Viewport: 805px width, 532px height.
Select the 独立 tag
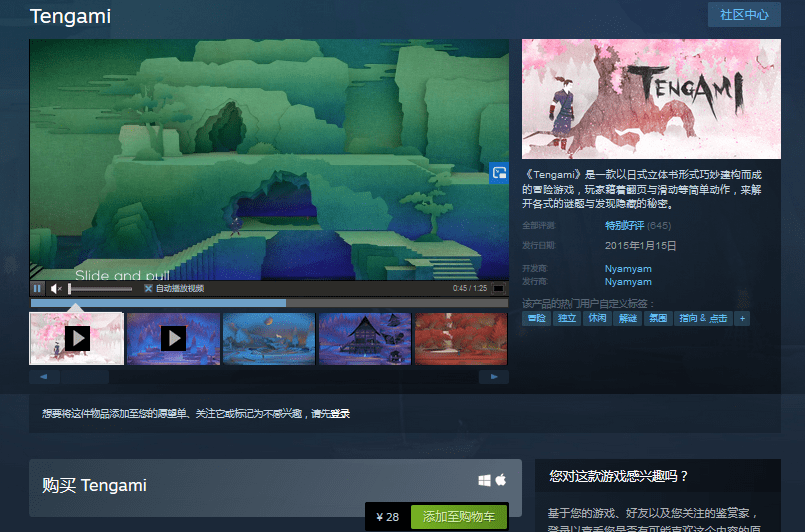click(567, 318)
